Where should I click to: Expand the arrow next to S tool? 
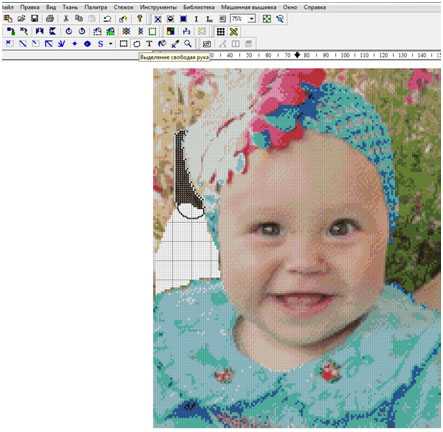tap(110, 44)
